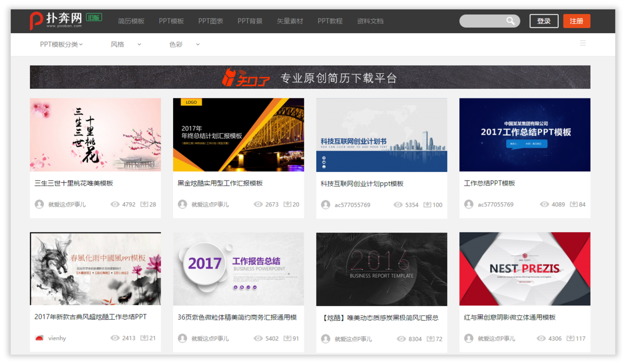Click the download count icon under 工作总结PPT模板
626x364 pixels.
coord(573,204)
